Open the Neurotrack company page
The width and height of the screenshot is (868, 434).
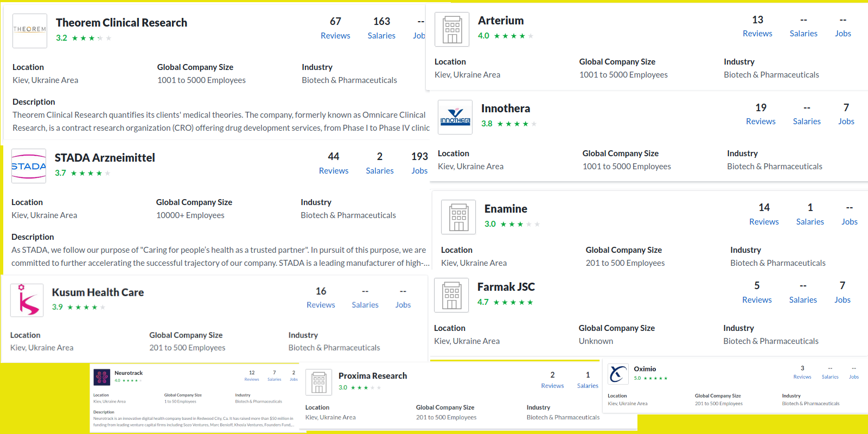point(129,373)
